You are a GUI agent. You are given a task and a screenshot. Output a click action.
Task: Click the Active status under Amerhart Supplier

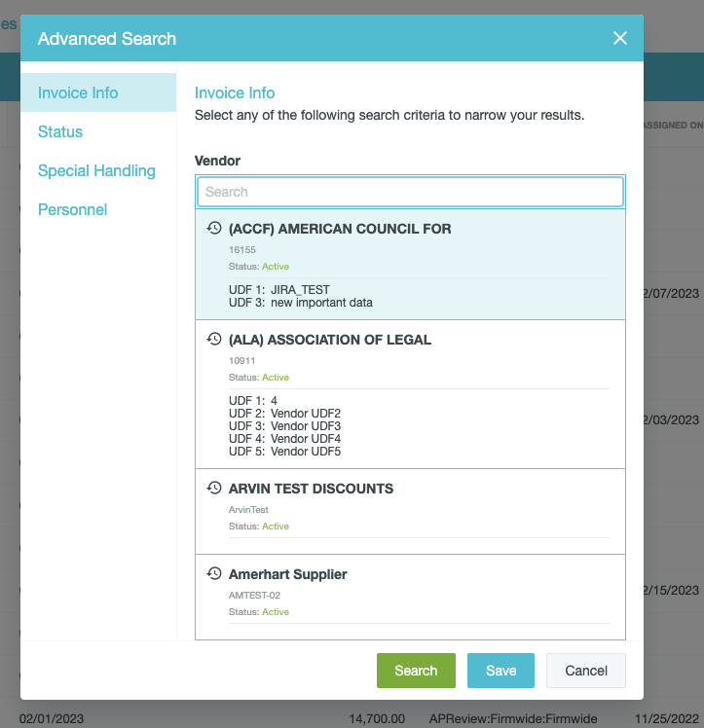[276, 612]
